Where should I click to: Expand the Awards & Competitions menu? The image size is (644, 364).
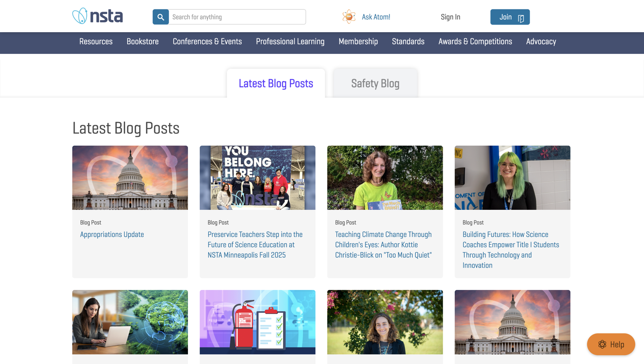coord(475,41)
